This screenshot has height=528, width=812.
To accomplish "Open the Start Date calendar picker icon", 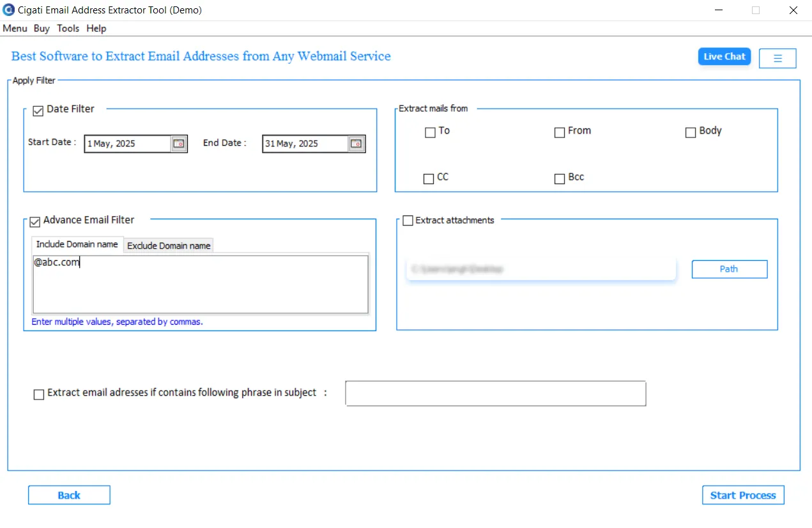I will point(179,144).
